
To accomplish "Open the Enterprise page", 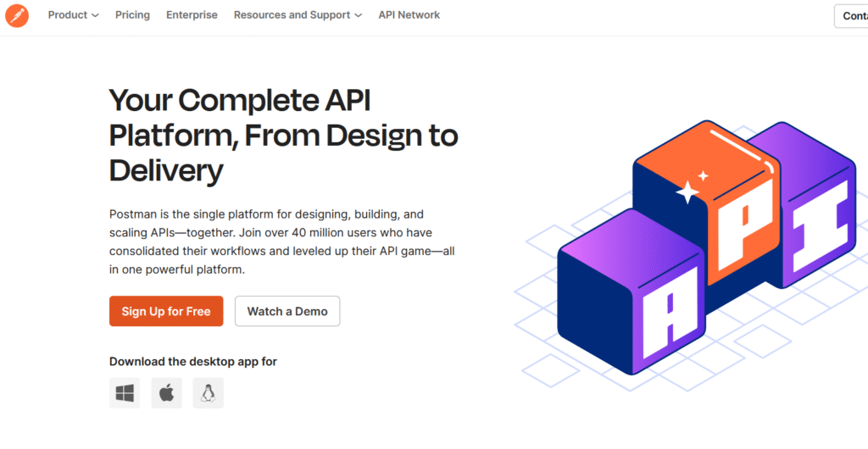I will pyautogui.click(x=192, y=15).
